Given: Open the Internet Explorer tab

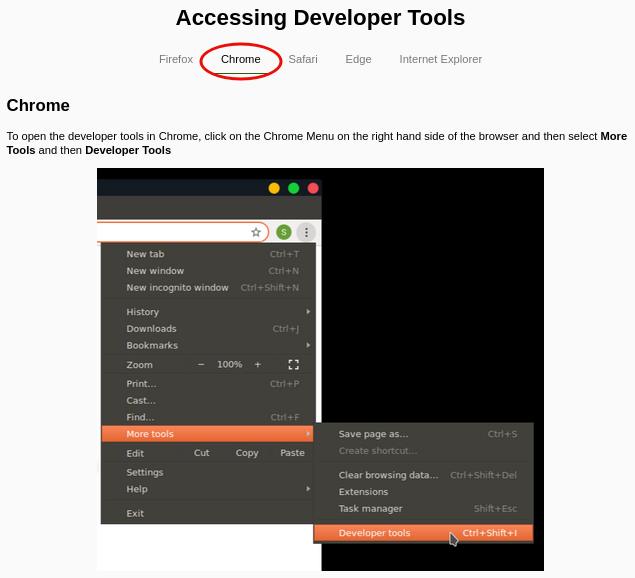Looking at the screenshot, I should [x=441, y=59].
